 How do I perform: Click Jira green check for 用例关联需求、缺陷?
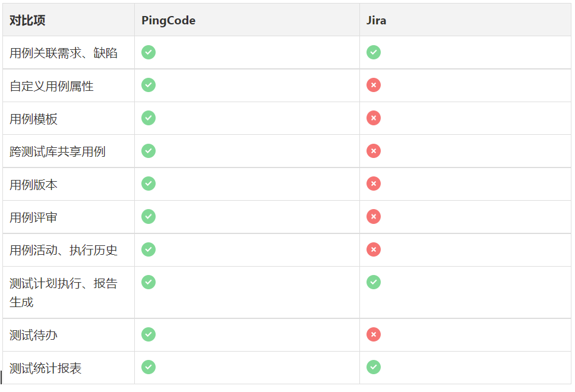[374, 52]
